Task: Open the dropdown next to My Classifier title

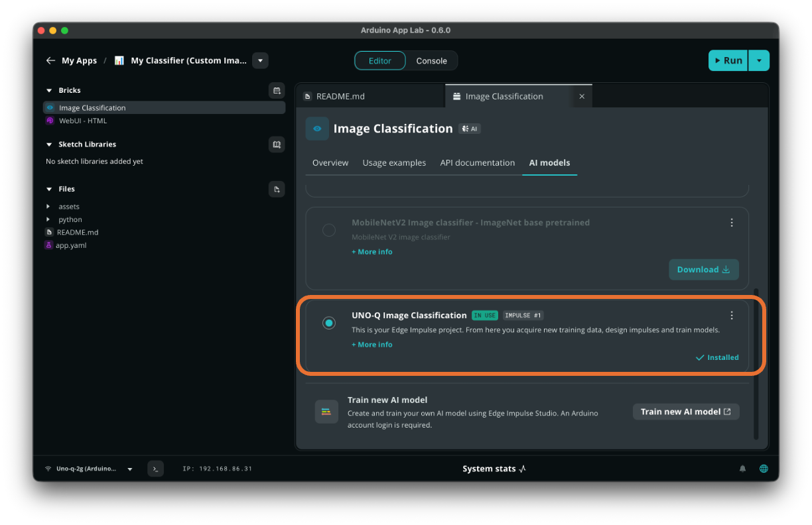Action: 261,60
